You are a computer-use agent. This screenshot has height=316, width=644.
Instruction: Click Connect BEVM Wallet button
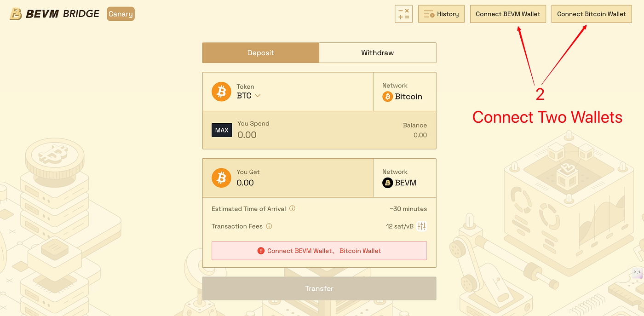(x=508, y=14)
